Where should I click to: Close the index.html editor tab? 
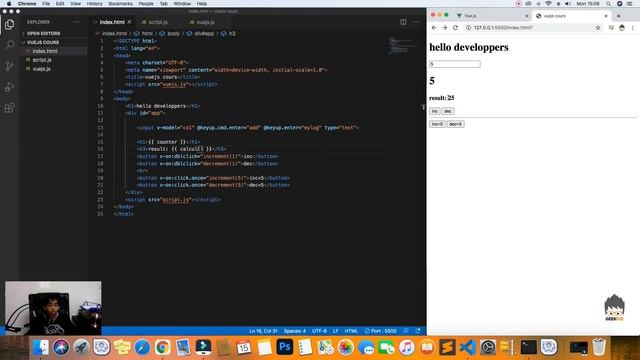pos(129,22)
